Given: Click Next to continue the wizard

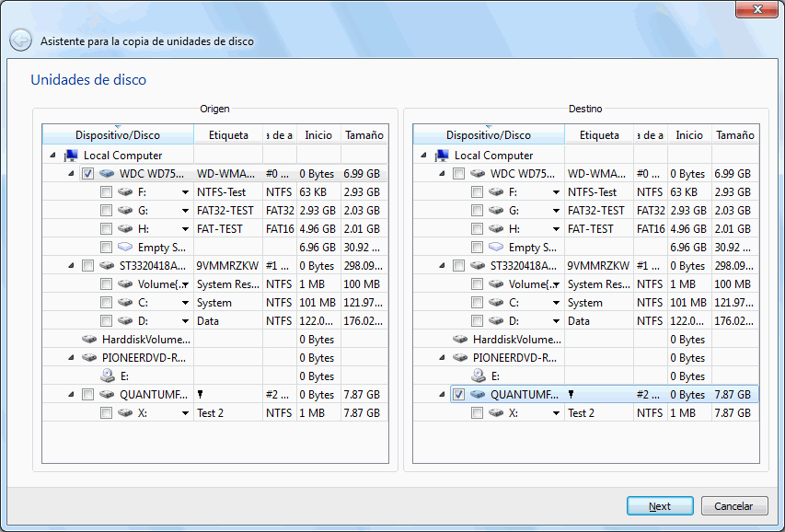Looking at the screenshot, I should (x=660, y=506).
